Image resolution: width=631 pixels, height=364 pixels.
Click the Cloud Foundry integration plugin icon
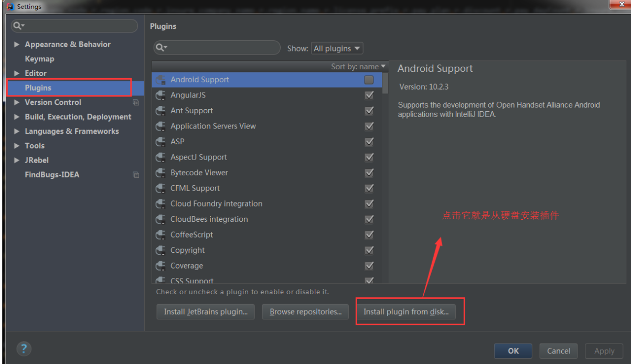pyautogui.click(x=161, y=204)
